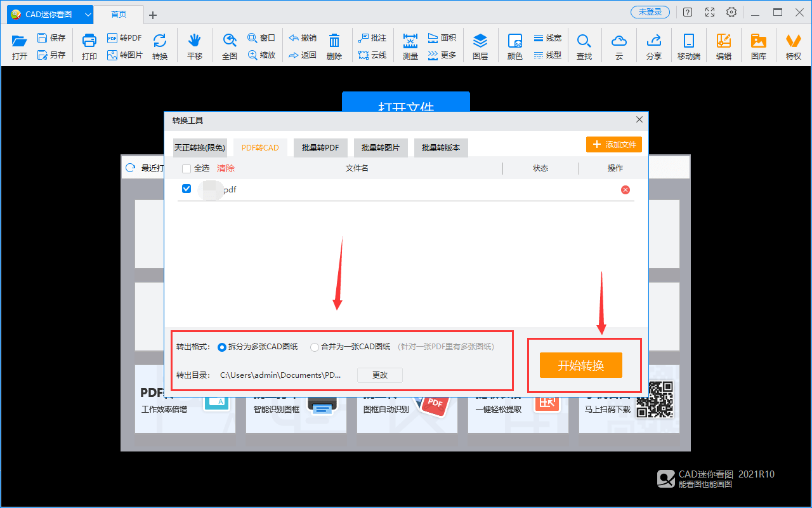
Task: Uncheck the pdf file row checkbox
Action: click(187, 189)
